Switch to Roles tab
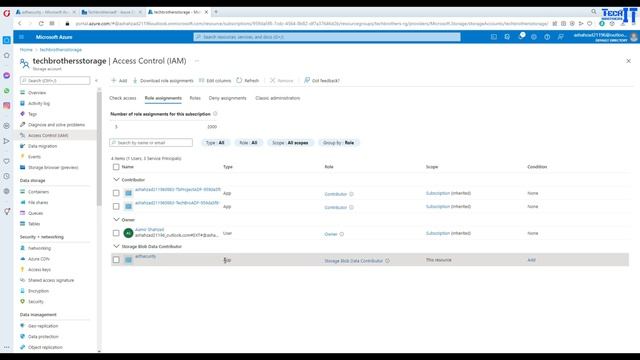 [195, 98]
